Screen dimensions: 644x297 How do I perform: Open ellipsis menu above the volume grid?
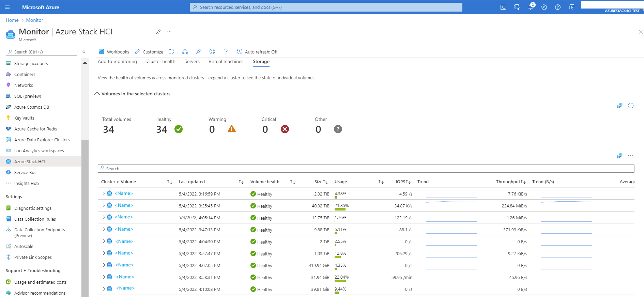pos(631,156)
